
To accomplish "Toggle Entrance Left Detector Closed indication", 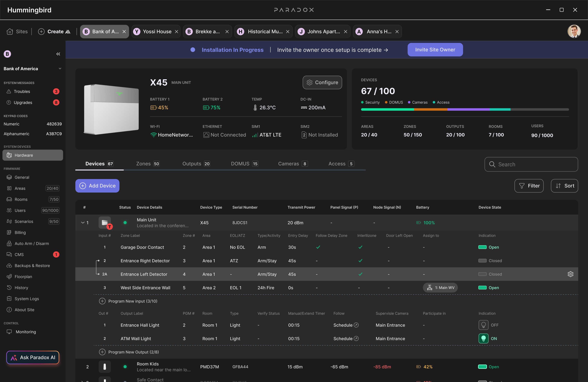I will pyautogui.click(x=482, y=274).
